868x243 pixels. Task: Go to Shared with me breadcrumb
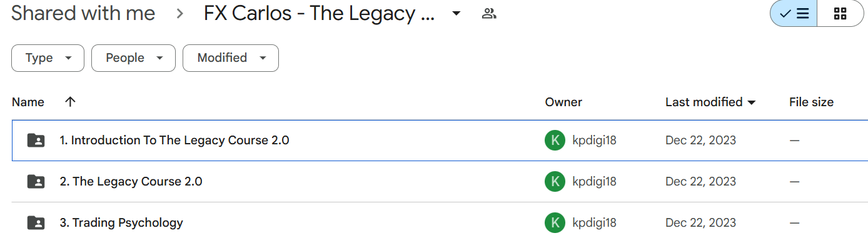83,13
